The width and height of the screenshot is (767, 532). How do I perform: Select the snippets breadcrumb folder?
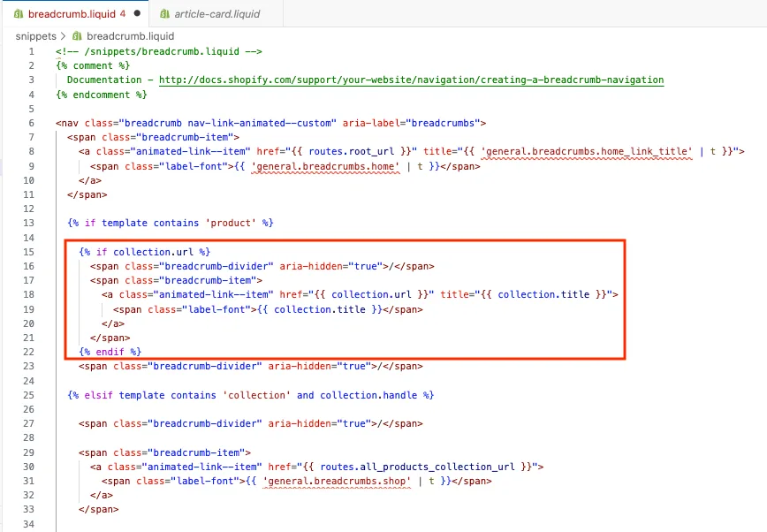[35, 36]
